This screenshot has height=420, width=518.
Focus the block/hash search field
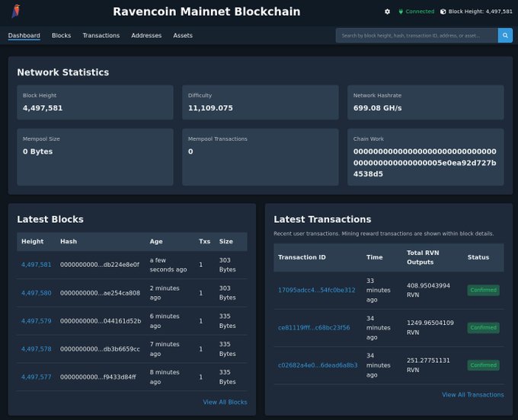click(417, 35)
